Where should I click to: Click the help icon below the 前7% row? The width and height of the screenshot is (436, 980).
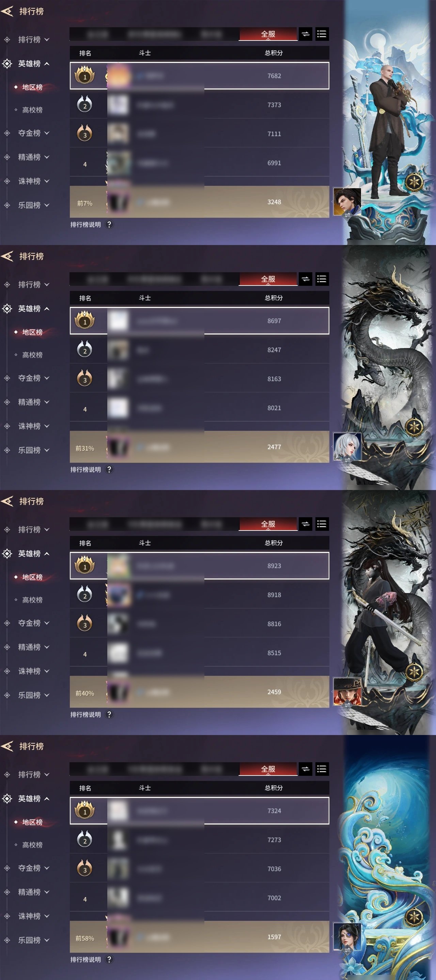[x=109, y=225]
